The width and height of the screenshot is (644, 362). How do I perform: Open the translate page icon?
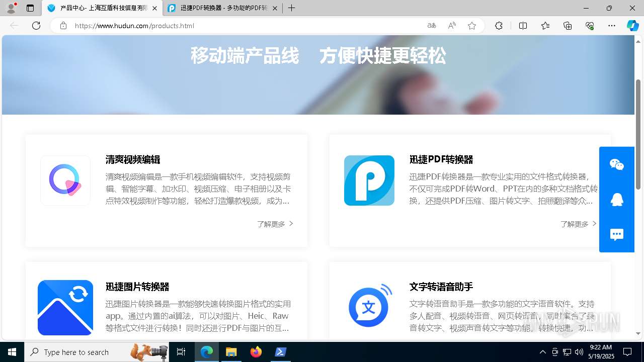pos(432,26)
